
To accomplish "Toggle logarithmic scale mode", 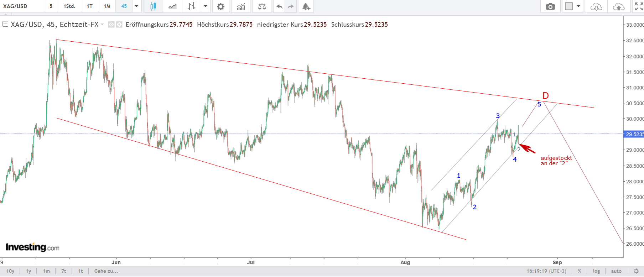I will [597, 271].
